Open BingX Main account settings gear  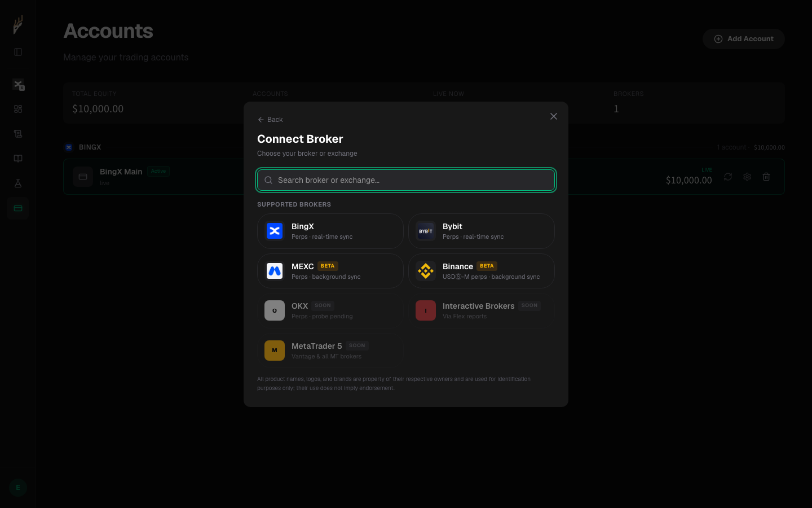coord(747,177)
